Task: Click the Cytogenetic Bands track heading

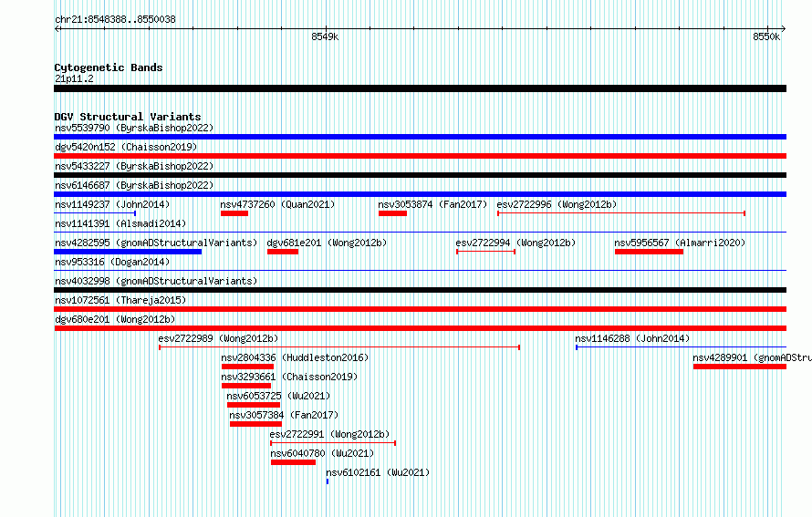Action: [109, 67]
